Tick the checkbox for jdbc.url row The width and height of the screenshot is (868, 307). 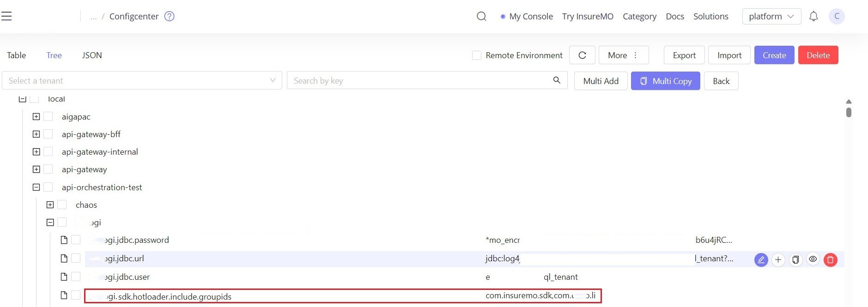(76, 258)
